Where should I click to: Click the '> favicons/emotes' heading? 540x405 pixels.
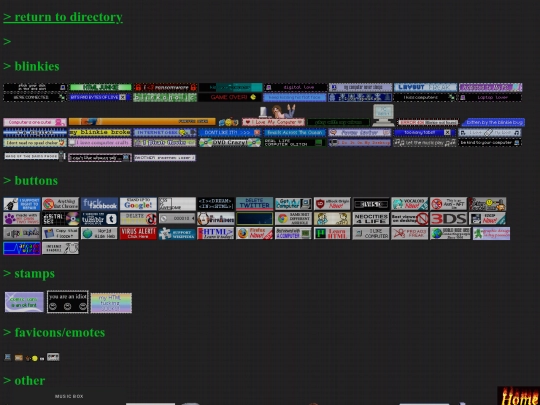pyautogui.click(x=54, y=332)
